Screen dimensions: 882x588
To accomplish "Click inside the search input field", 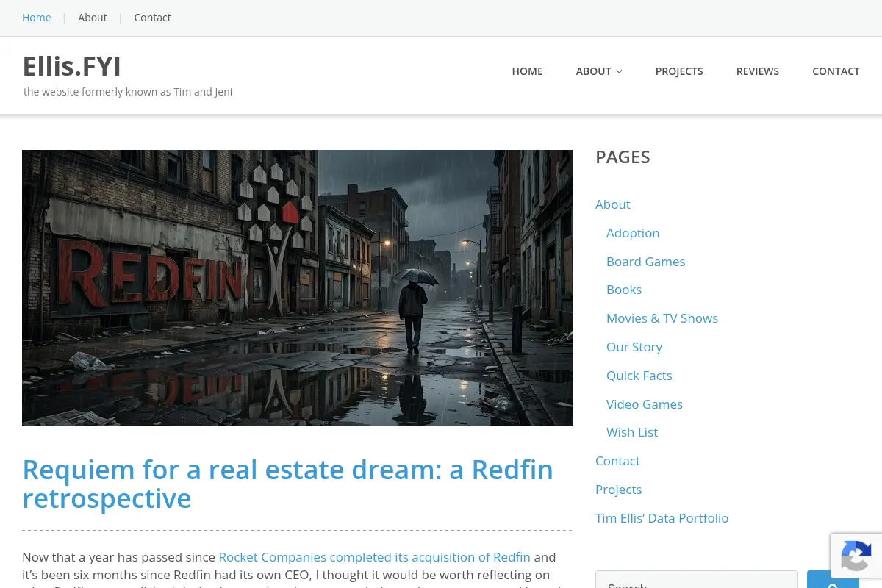I will [697, 579].
